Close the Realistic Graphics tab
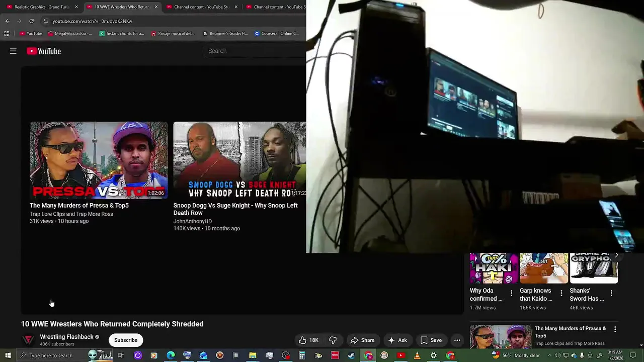 [x=76, y=7]
